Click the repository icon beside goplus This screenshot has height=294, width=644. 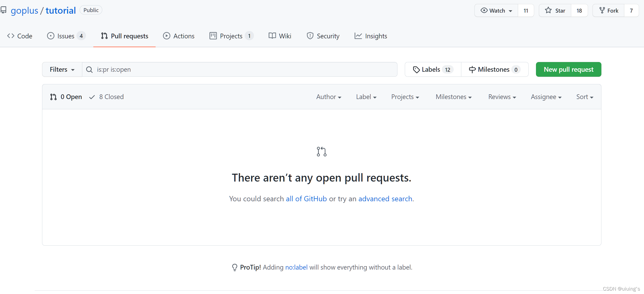click(3, 10)
